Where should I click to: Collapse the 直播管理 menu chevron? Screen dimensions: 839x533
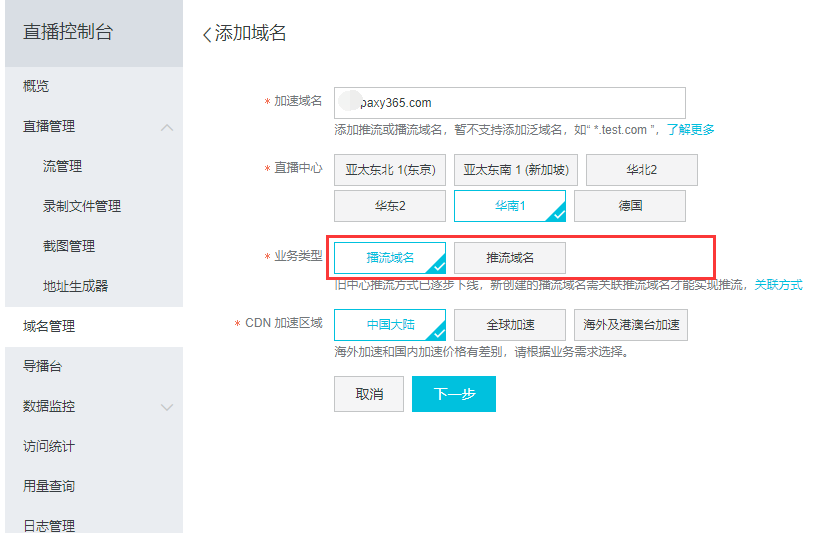pos(167,127)
